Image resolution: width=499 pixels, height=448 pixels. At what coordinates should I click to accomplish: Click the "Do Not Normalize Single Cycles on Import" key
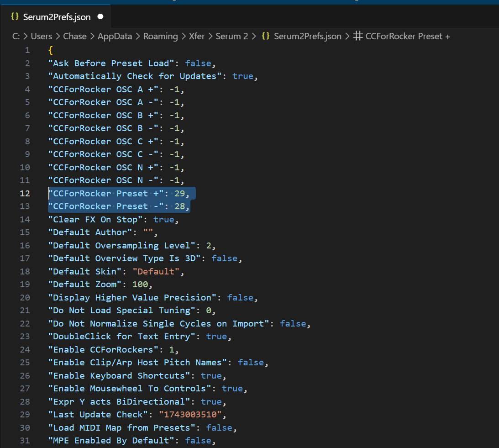158,323
